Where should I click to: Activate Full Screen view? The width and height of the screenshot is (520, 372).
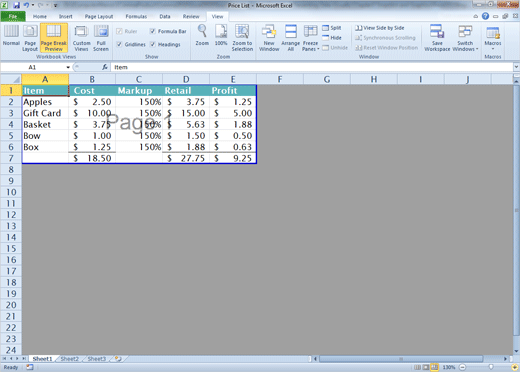pyautogui.click(x=101, y=37)
